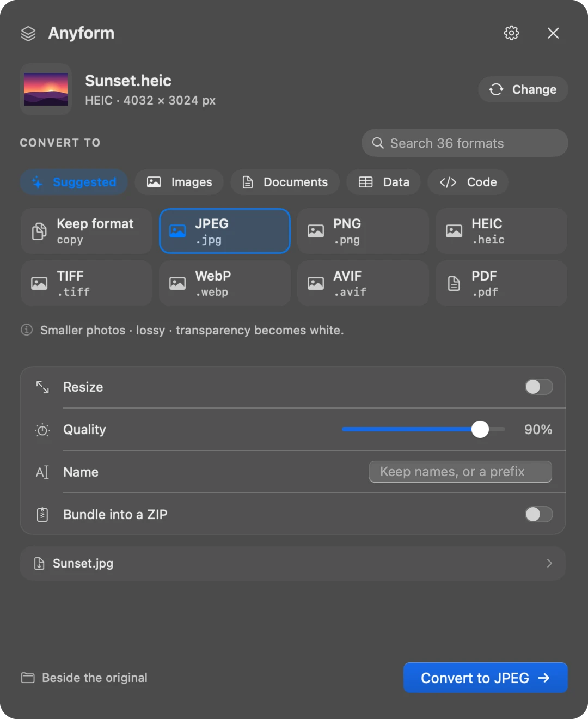This screenshot has width=588, height=719.
Task: Click the Sunset.heic thumbnail preview
Action: tap(46, 89)
